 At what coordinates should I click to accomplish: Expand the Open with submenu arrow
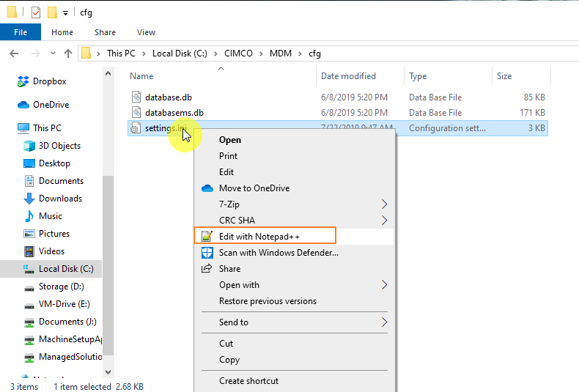pos(384,285)
